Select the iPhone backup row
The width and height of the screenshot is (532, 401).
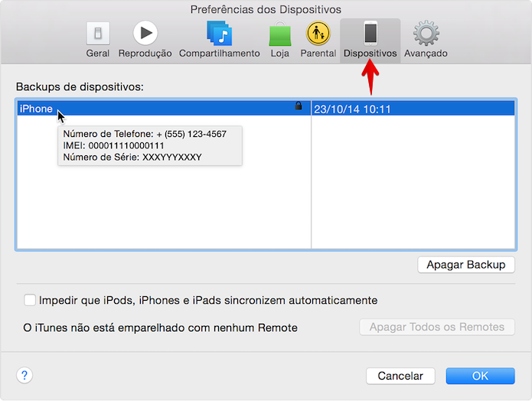click(x=266, y=109)
